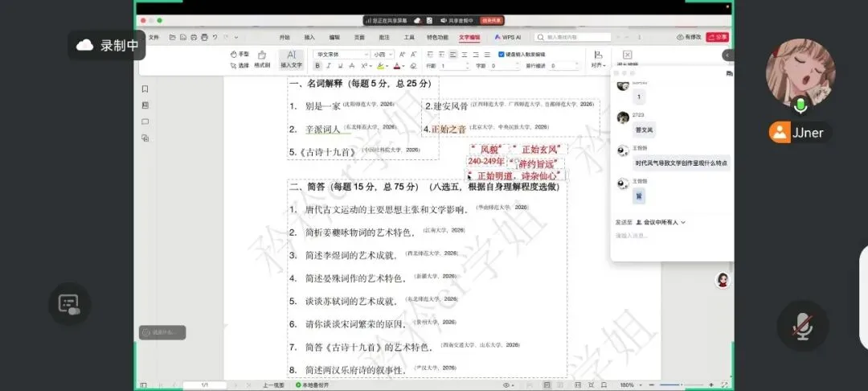Apply strikethrough to text

pos(351,66)
